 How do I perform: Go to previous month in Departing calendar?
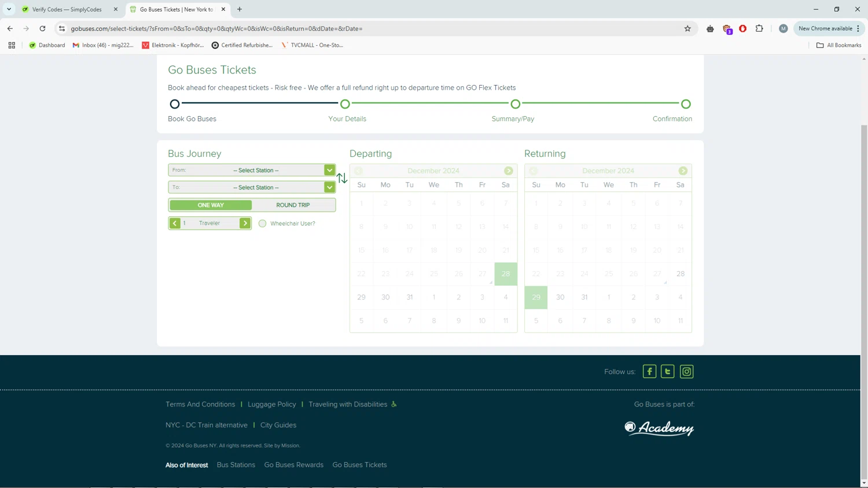click(358, 171)
